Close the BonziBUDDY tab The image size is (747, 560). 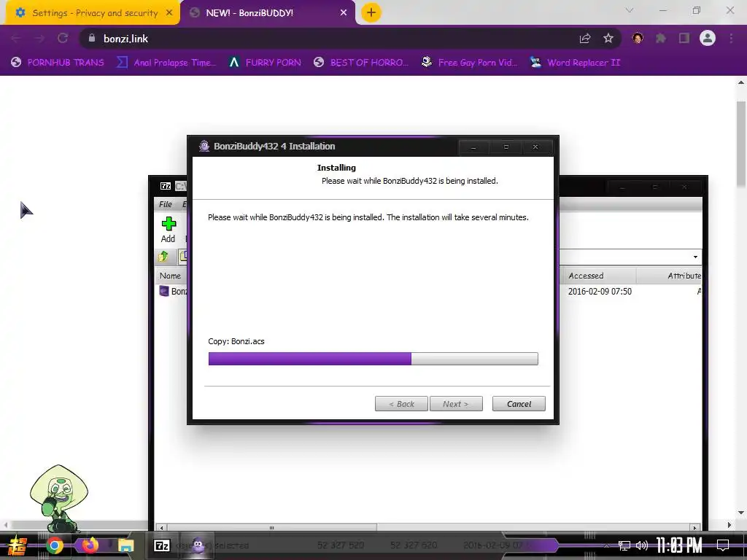pos(344,13)
